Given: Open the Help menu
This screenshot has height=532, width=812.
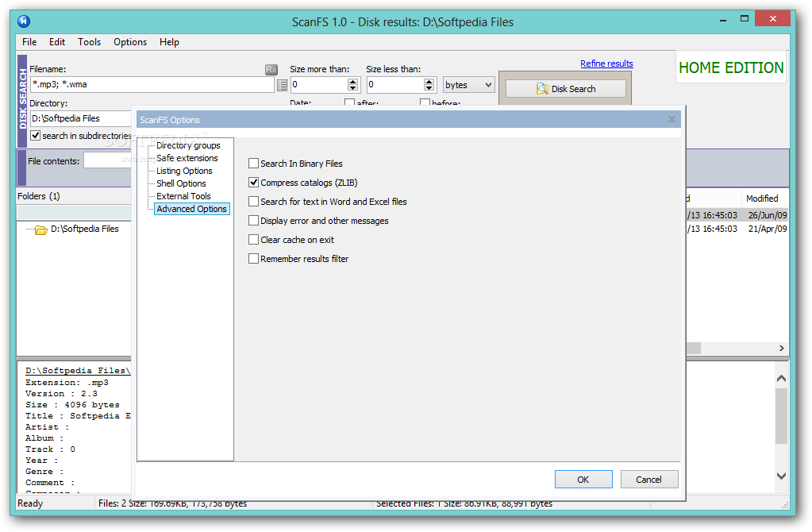Looking at the screenshot, I should point(169,42).
